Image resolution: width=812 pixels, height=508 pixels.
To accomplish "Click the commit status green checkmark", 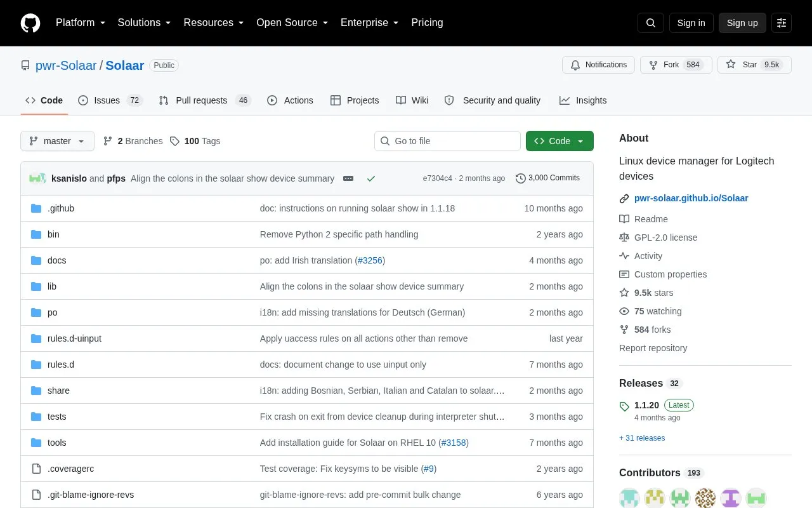I will 371,178.
